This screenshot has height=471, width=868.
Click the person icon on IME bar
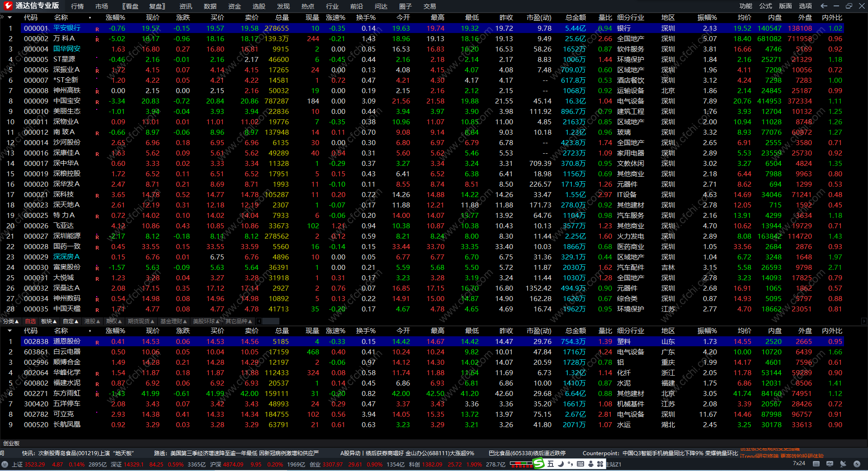tap(591, 464)
